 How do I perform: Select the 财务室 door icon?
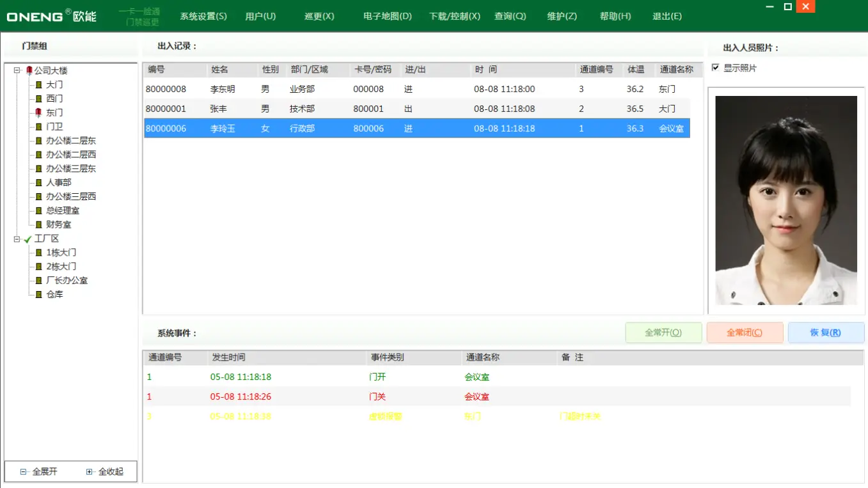[x=38, y=224]
